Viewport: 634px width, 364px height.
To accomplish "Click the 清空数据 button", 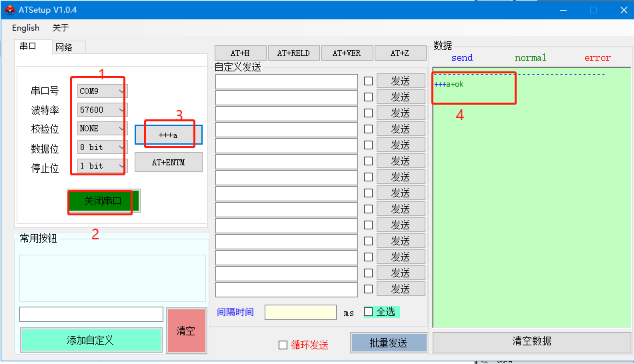I will coord(531,341).
